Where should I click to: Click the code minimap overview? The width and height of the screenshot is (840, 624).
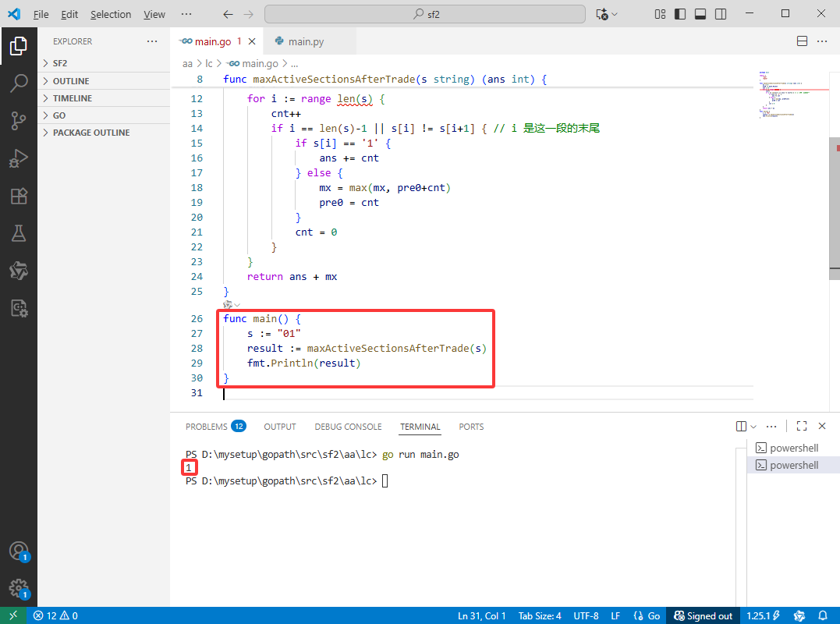pos(793,95)
